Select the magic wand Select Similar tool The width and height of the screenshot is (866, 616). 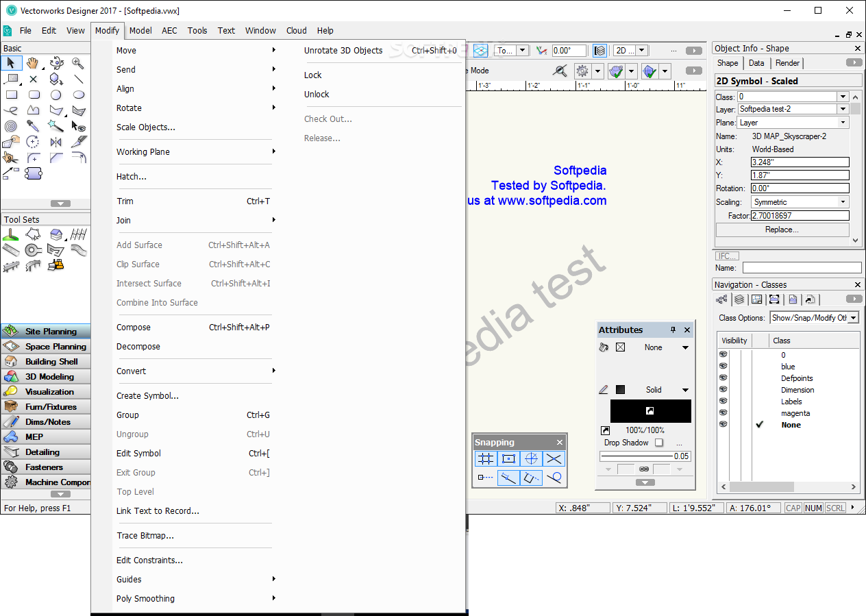click(x=56, y=126)
